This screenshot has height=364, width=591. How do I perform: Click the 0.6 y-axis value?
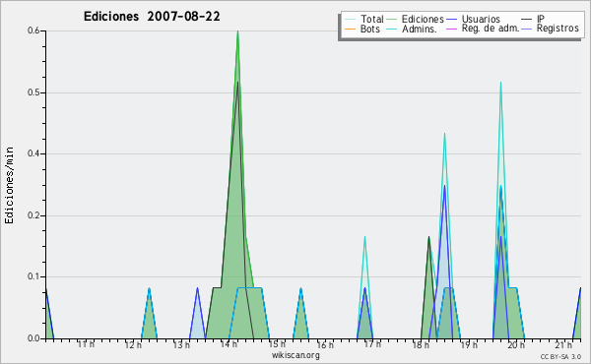coord(33,30)
